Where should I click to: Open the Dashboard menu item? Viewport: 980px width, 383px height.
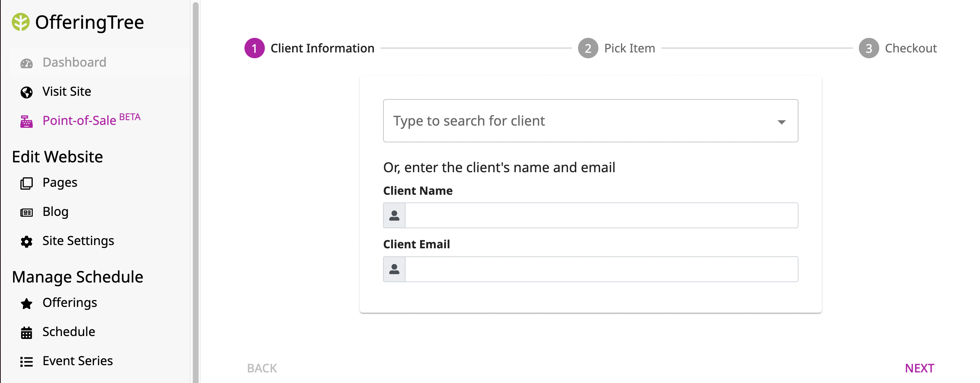click(x=100, y=62)
